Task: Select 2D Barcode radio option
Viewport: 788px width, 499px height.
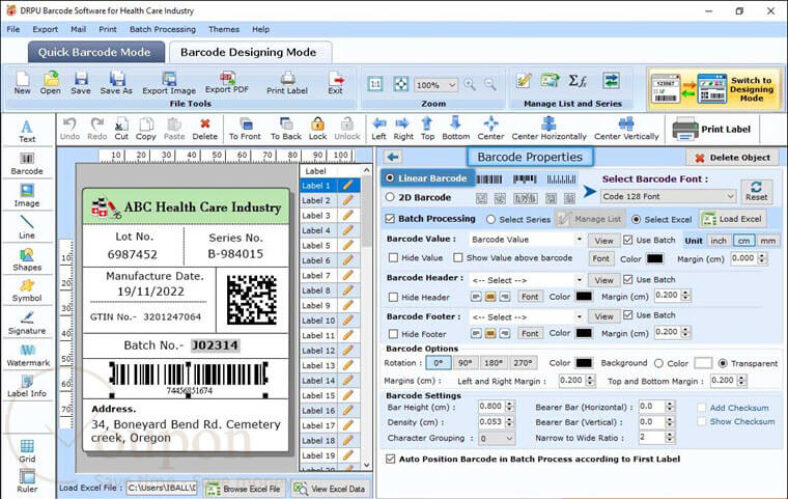Action: 390,197
